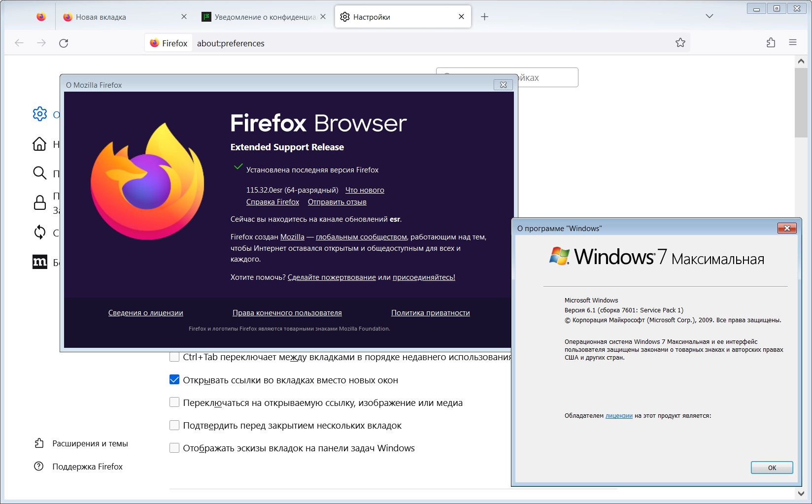Open the Что нового link
812x504 pixels.
coord(365,190)
